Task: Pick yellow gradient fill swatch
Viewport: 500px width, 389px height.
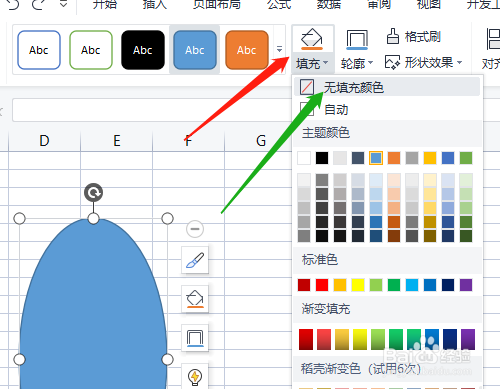Action: tap(360, 339)
